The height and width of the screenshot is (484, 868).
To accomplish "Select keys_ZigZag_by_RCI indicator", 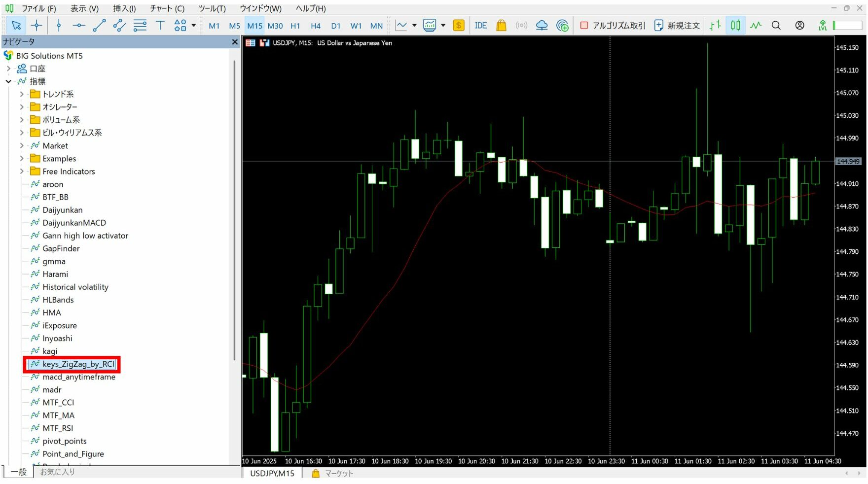I will (x=78, y=364).
